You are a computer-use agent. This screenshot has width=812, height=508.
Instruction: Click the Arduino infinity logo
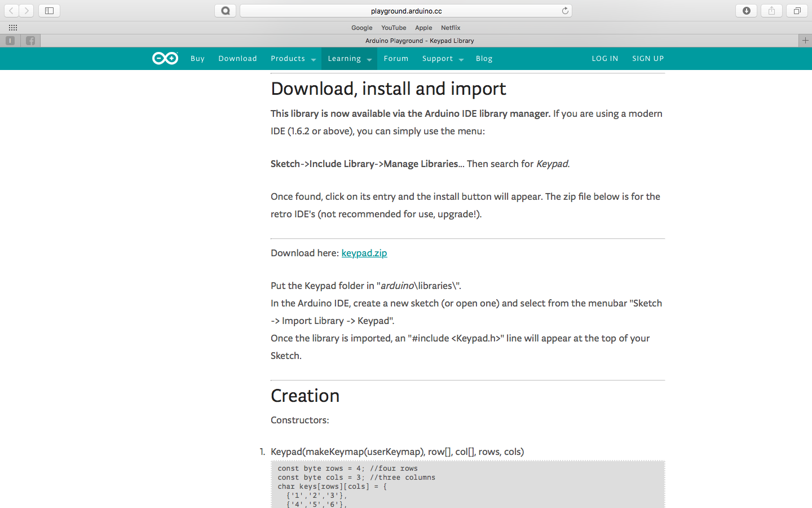point(165,58)
